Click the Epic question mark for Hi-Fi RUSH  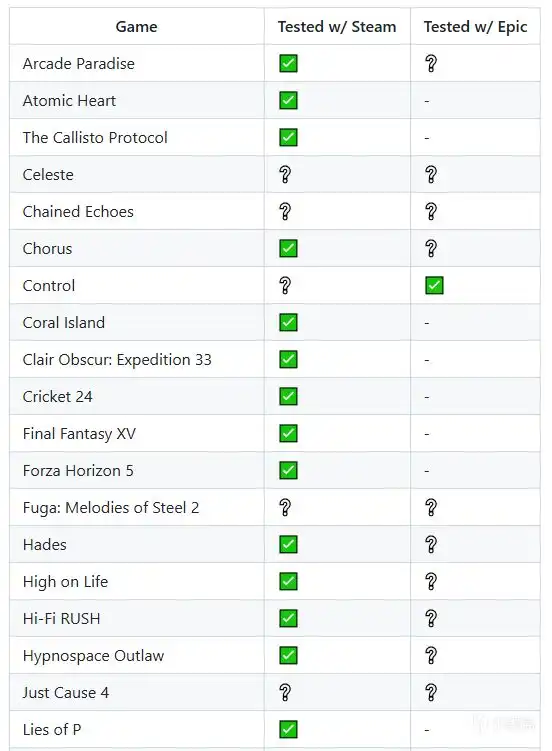pos(431,618)
